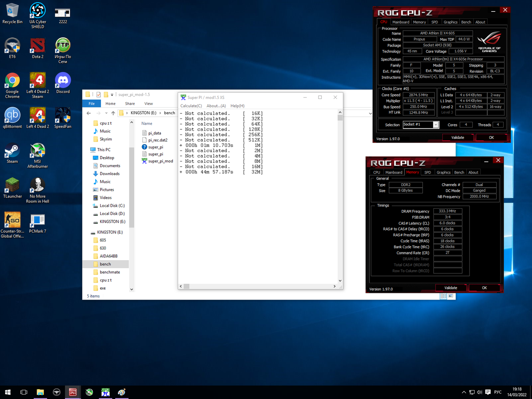The width and height of the screenshot is (532, 399).
Task: Open File Explorer taskbar icon
Action: point(40,392)
